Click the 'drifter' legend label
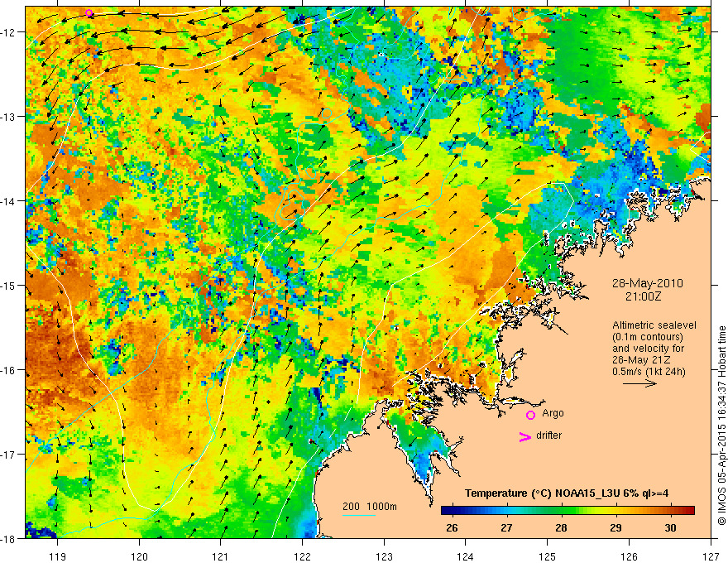The width and height of the screenshot is (728, 563). coord(548,435)
